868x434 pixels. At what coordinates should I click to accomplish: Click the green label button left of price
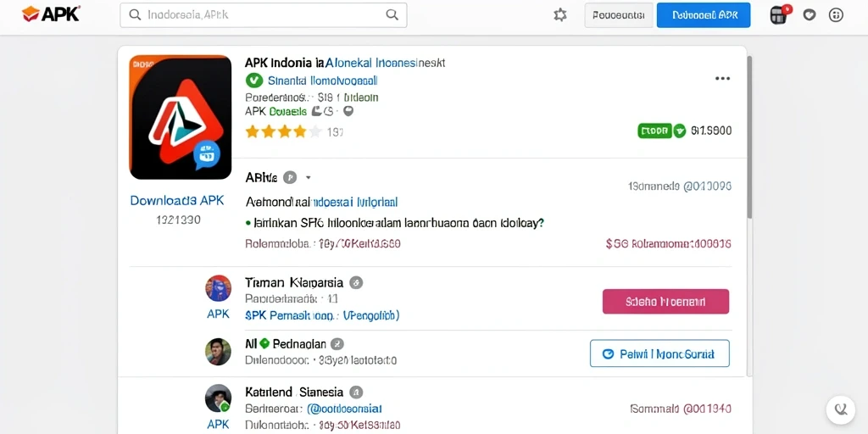654,131
